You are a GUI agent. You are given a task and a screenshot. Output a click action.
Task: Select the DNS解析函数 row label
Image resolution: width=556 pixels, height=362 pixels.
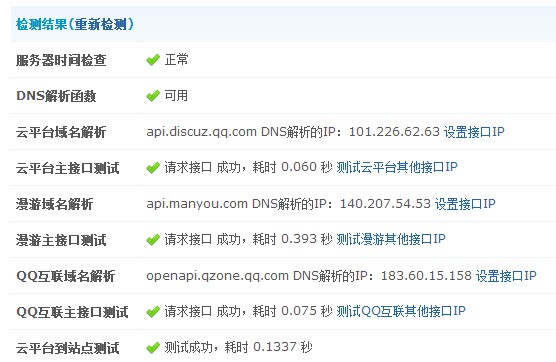(56, 96)
